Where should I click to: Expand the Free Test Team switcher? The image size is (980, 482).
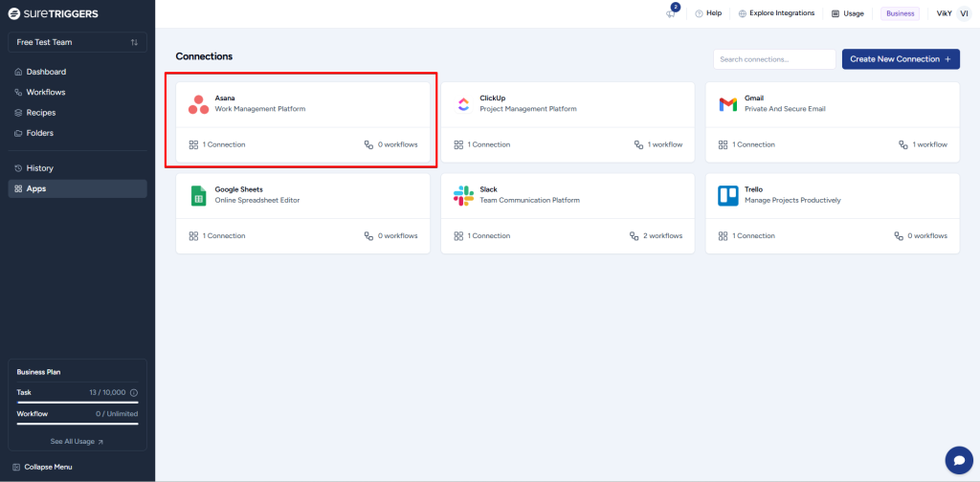coord(78,42)
